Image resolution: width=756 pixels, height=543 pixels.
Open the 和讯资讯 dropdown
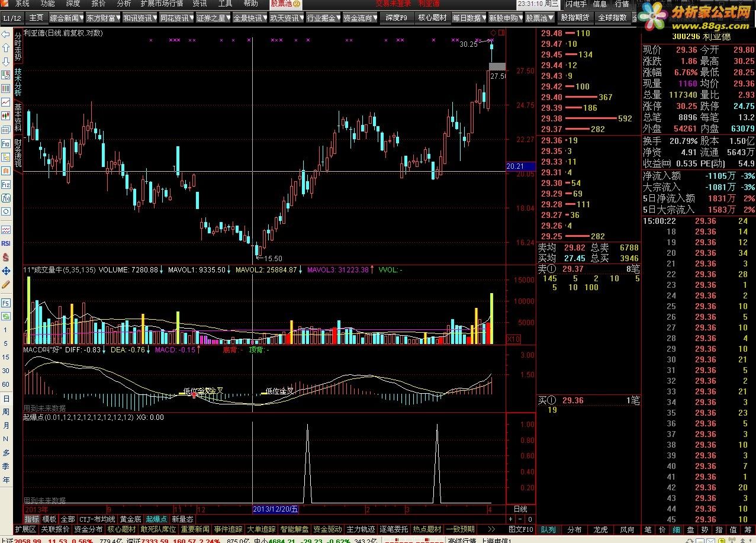pos(140,18)
